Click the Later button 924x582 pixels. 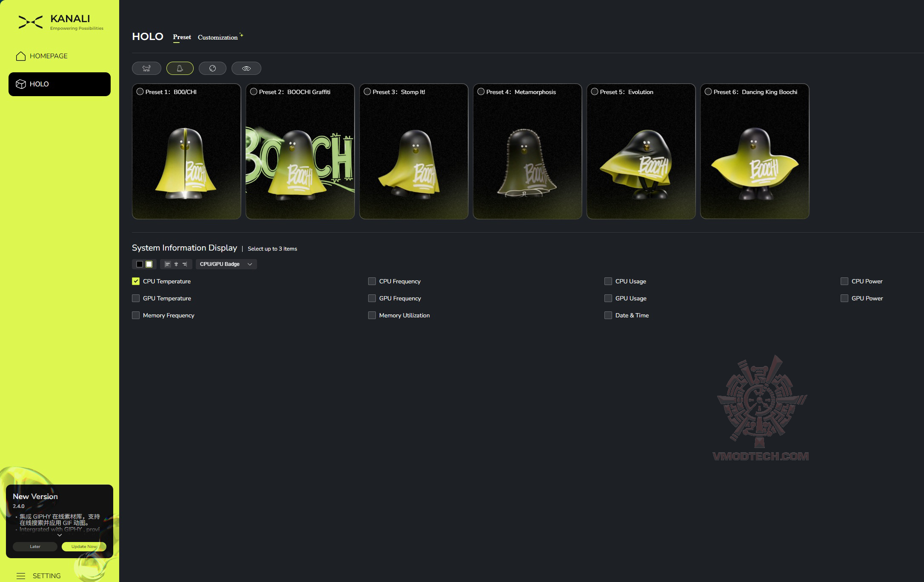[35, 547]
